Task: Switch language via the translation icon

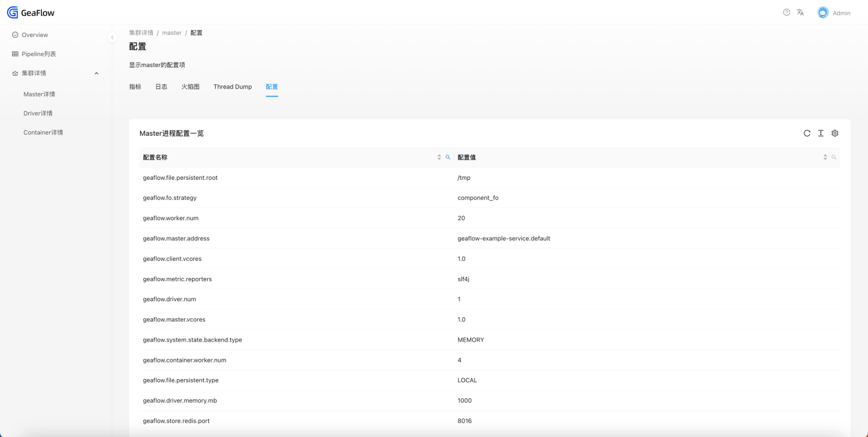Action: [800, 12]
